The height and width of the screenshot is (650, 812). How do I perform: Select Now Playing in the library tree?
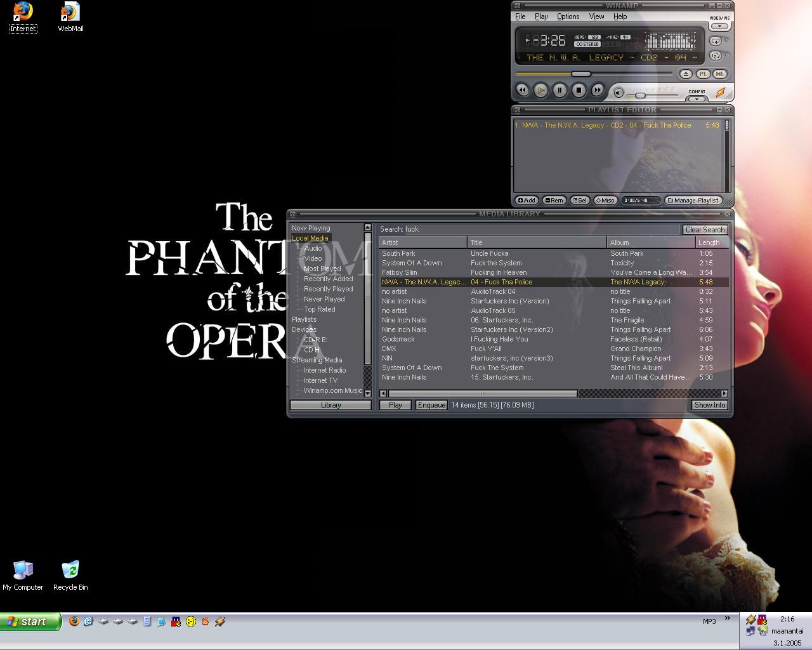[x=311, y=228]
